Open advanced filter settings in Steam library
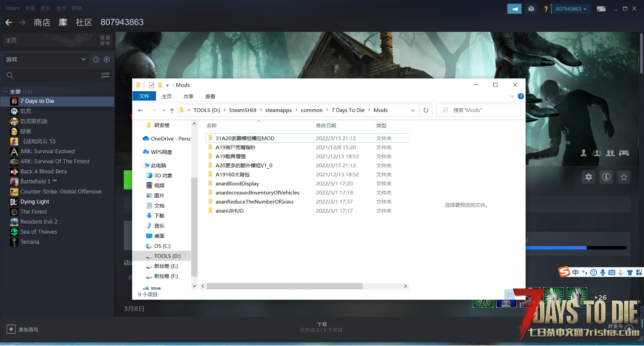Viewport: 644px width, 346px height. click(x=105, y=75)
